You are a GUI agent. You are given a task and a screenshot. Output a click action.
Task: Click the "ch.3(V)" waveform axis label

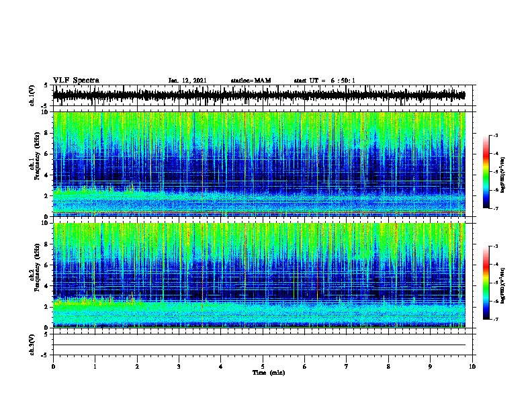[32, 345]
